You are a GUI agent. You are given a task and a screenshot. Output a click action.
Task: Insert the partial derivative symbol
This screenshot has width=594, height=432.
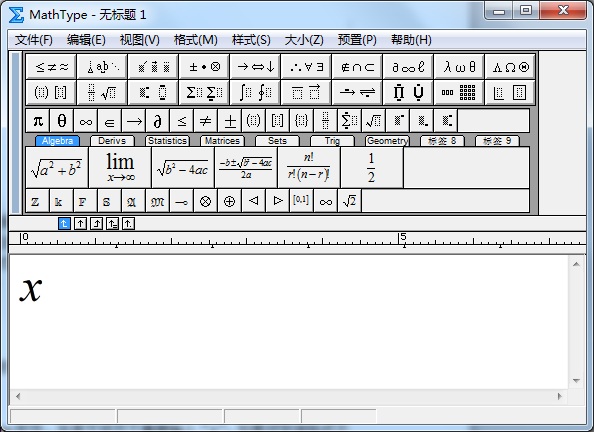pyautogui.click(x=158, y=121)
